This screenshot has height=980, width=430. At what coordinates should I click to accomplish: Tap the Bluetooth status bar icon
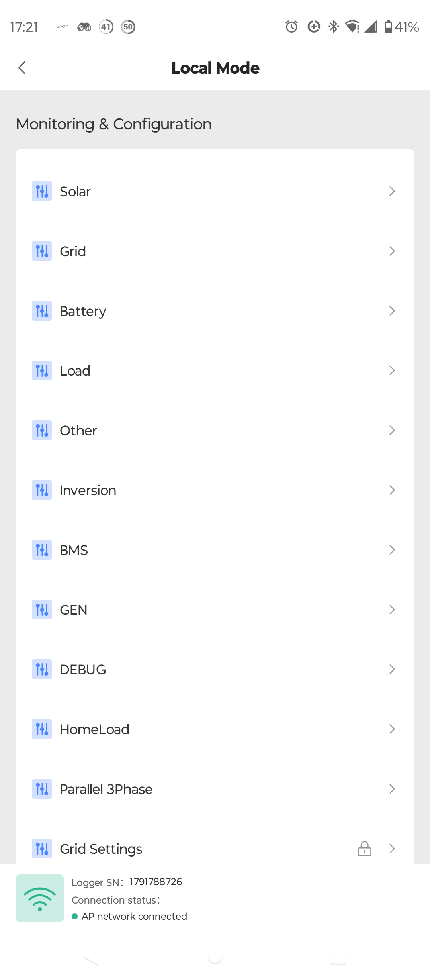[333, 27]
